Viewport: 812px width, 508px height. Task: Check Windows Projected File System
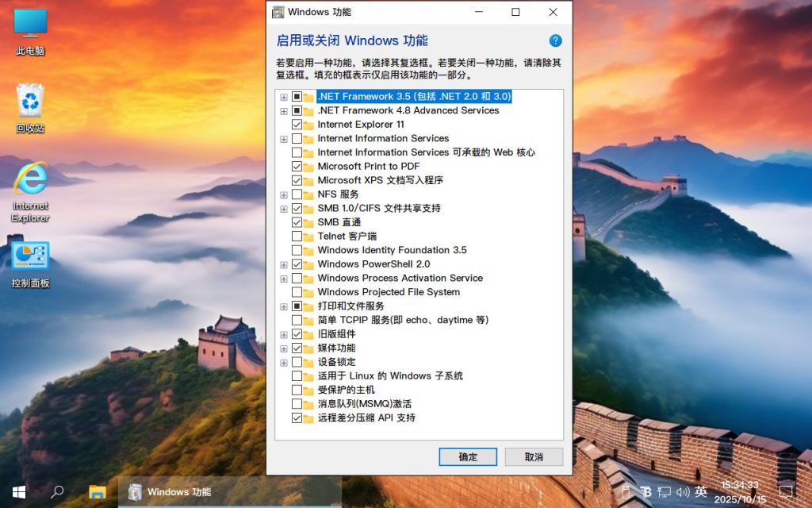pyautogui.click(x=297, y=292)
